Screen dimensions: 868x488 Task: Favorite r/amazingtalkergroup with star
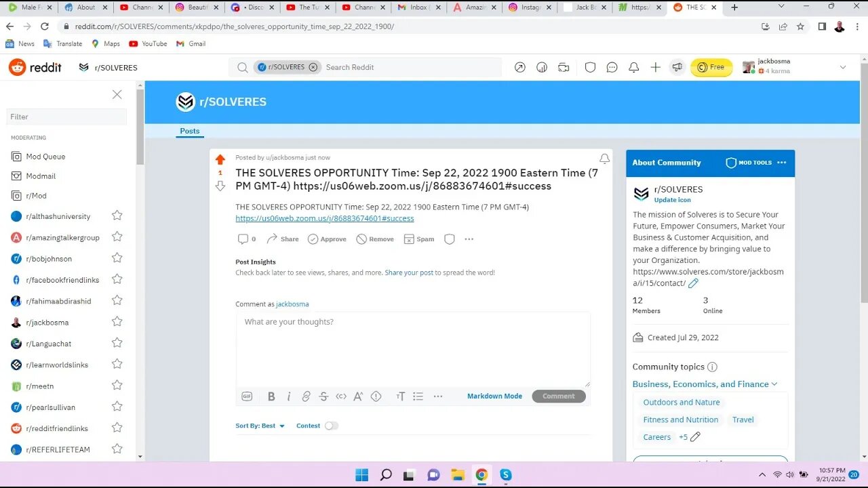(117, 237)
